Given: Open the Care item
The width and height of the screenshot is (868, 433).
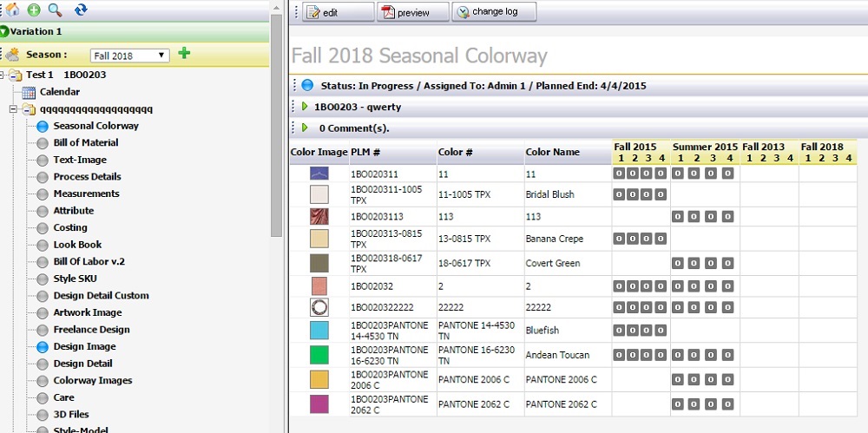Looking at the screenshot, I should pos(63,397).
